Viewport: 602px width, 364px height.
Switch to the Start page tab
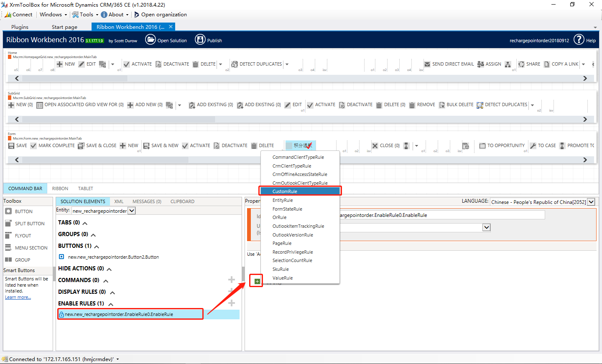(64, 27)
